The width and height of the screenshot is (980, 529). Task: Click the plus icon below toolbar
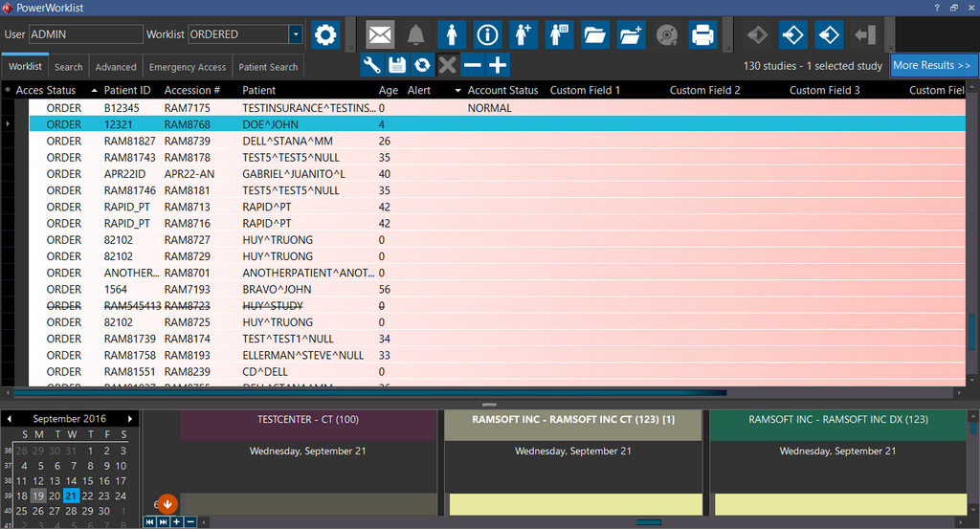point(498,65)
